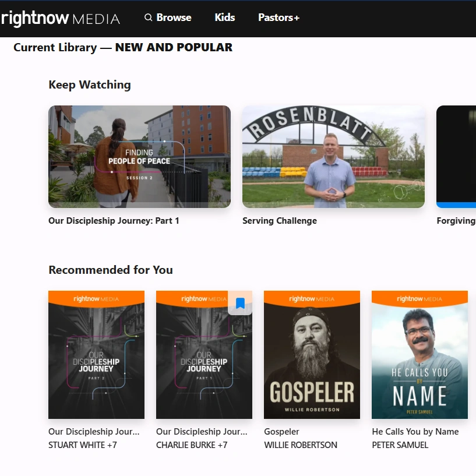Viewport: 476px width, 476px height.
Task: Open the Kids menu item
Action: [x=224, y=17]
